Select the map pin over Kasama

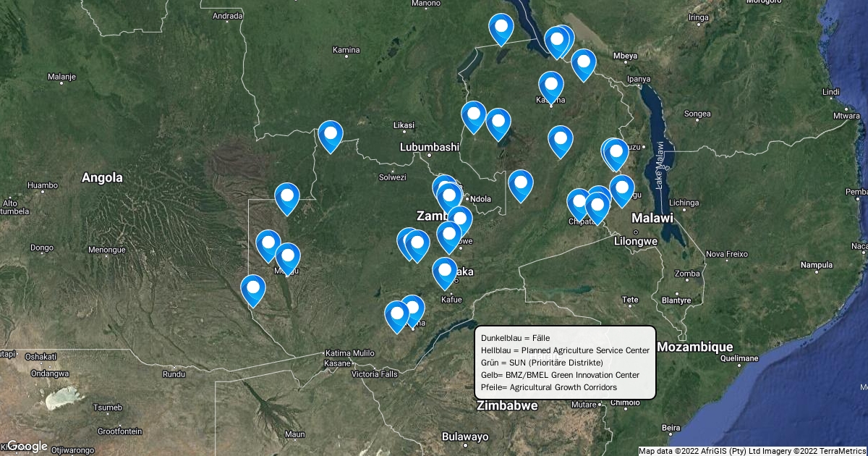pyautogui.click(x=550, y=85)
